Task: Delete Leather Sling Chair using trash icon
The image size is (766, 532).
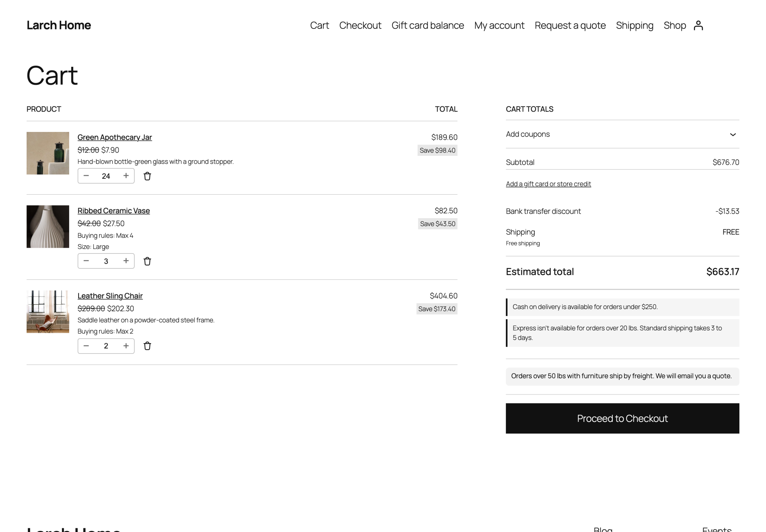Action: [x=147, y=346]
